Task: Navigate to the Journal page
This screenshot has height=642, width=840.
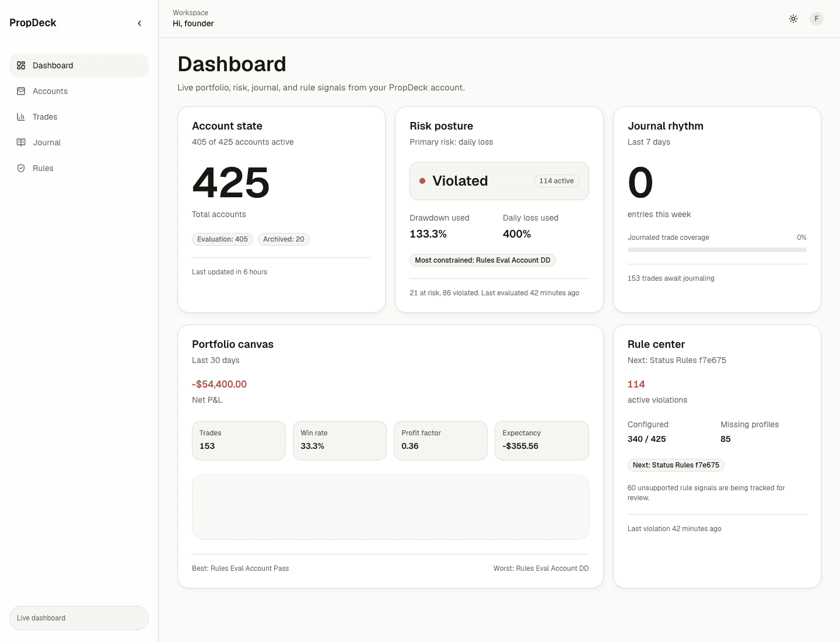Action: [79, 142]
